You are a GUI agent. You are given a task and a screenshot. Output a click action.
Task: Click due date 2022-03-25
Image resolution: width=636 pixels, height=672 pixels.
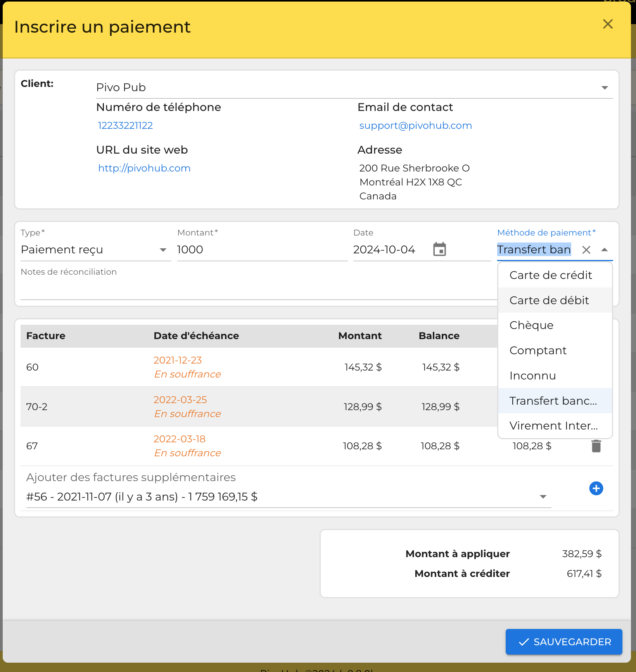180,400
